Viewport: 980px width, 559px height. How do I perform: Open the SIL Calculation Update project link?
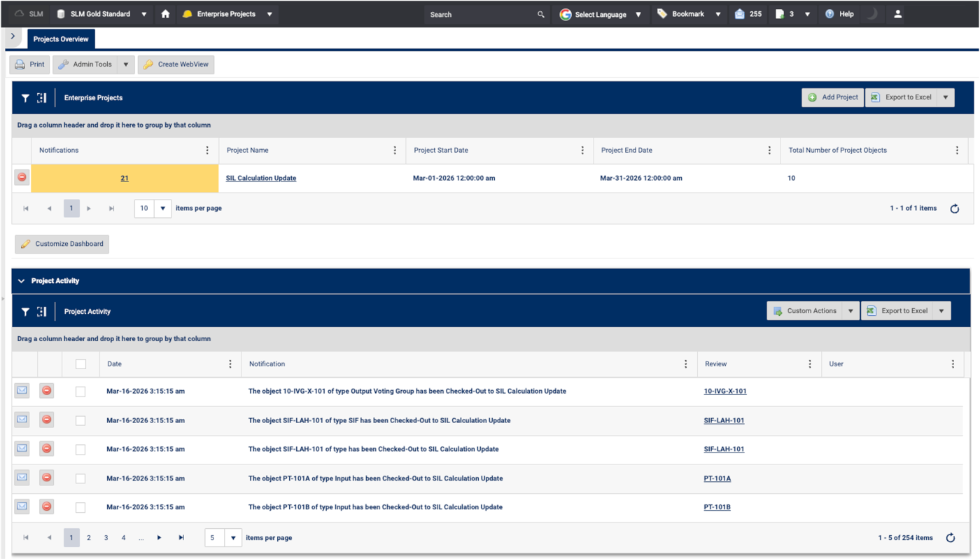[260, 179]
